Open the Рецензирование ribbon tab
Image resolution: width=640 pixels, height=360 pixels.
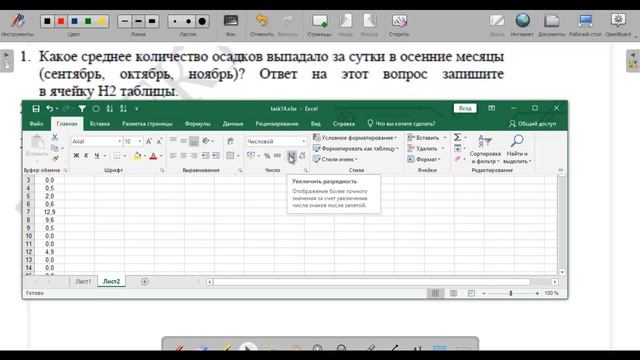click(x=277, y=124)
